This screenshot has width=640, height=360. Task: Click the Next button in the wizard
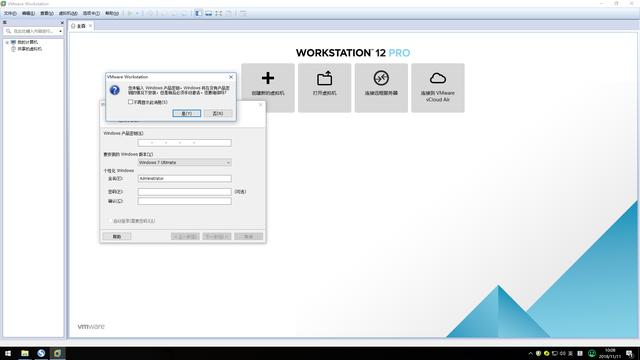(x=217, y=237)
